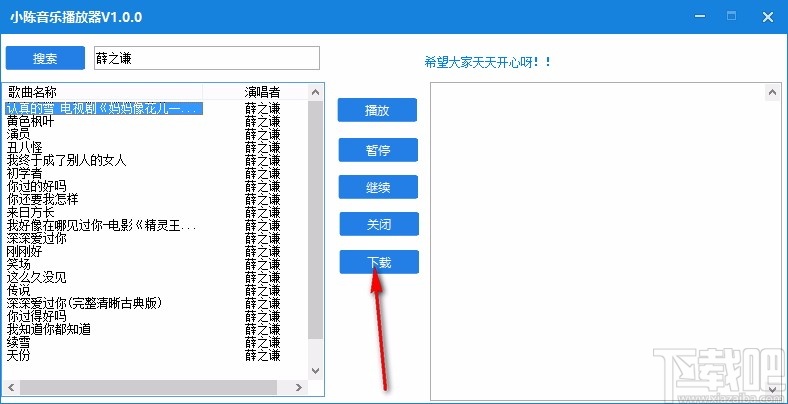Screen dimensions: 788x404
Task: Click the song list scroll-right arrow
Action: [x=299, y=387]
